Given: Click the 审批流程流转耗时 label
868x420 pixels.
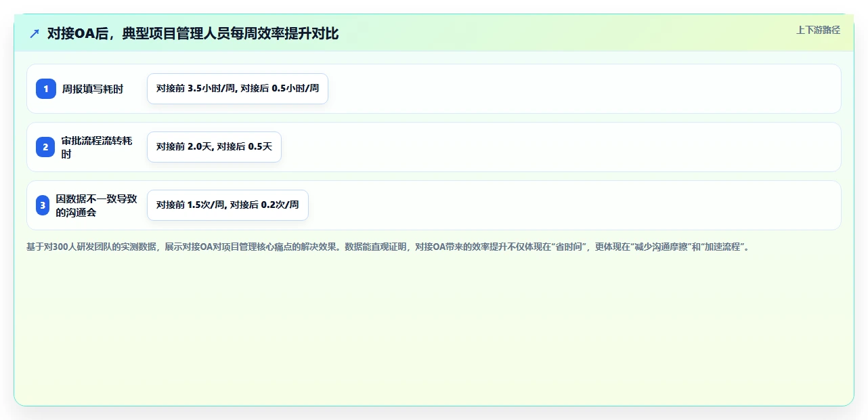Looking at the screenshot, I should pyautogui.click(x=97, y=147).
